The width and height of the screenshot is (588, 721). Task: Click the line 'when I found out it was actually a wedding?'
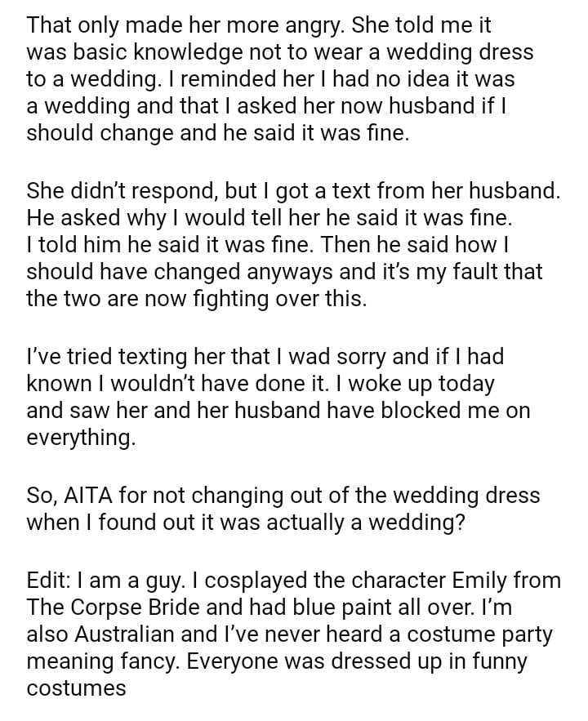tap(246, 523)
